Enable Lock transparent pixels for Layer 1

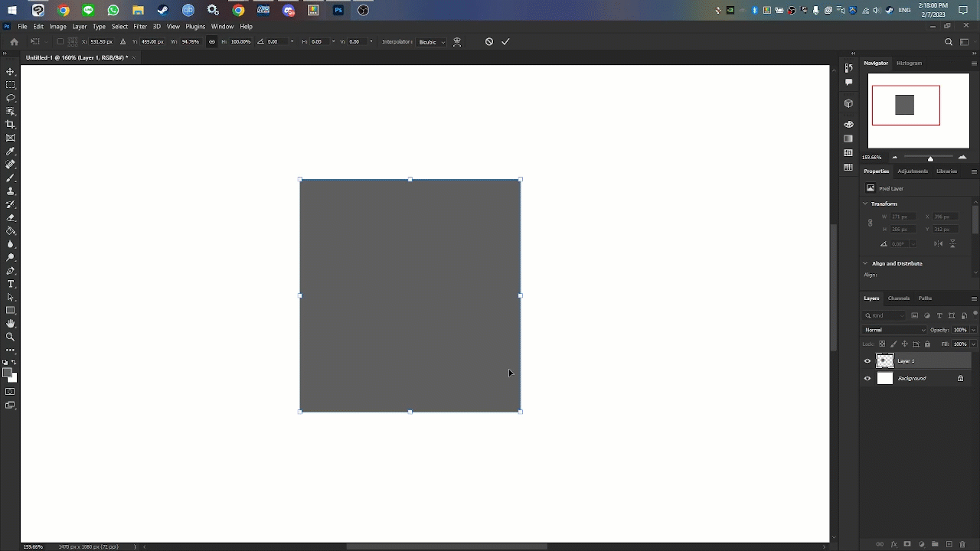882,344
